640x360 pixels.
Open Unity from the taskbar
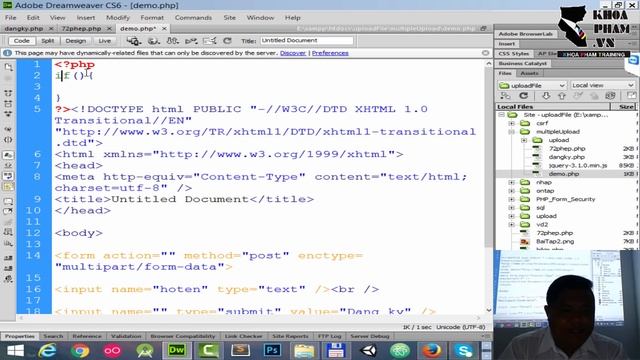(x=368, y=350)
